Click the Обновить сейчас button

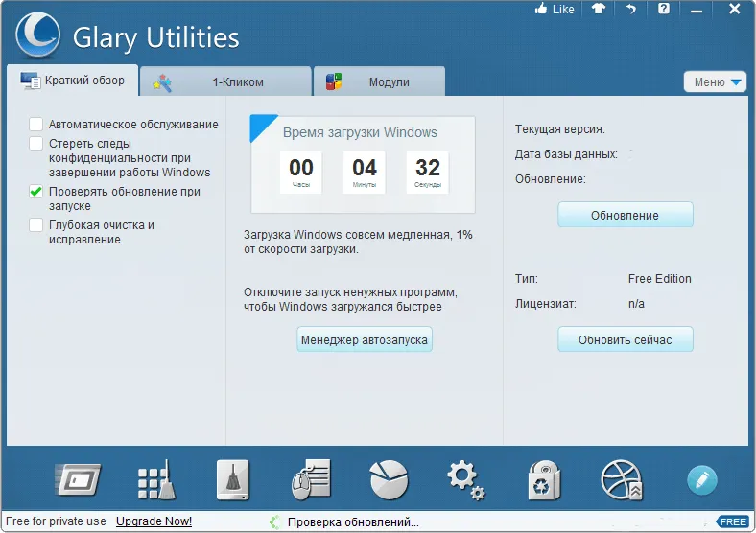click(626, 339)
